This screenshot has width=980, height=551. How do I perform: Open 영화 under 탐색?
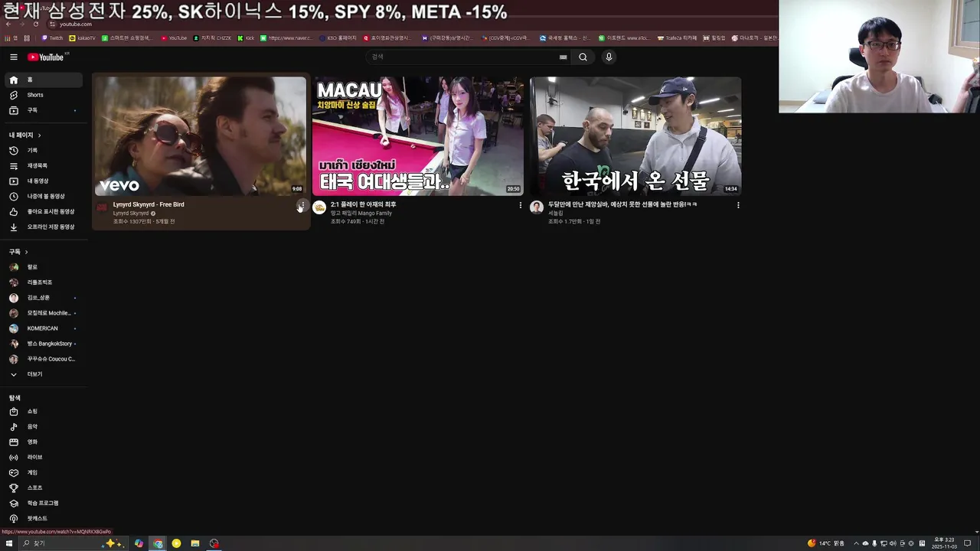44,442
